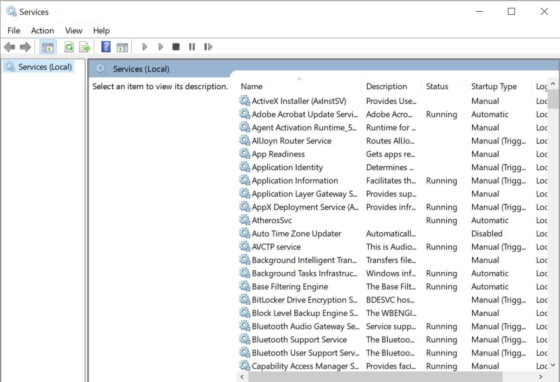Open Help via the question mark icon

click(x=106, y=47)
